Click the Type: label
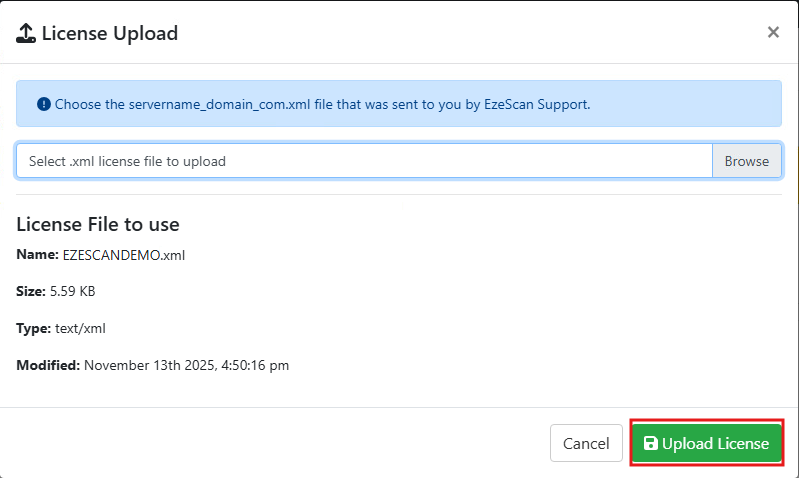Image resolution: width=799 pixels, height=478 pixels. click(33, 328)
